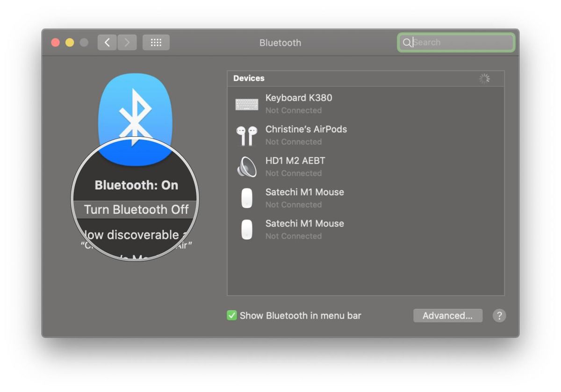The height and width of the screenshot is (392, 561).
Task: Uncheck the menu bar visibility checkbox
Action: click(232, 315)
